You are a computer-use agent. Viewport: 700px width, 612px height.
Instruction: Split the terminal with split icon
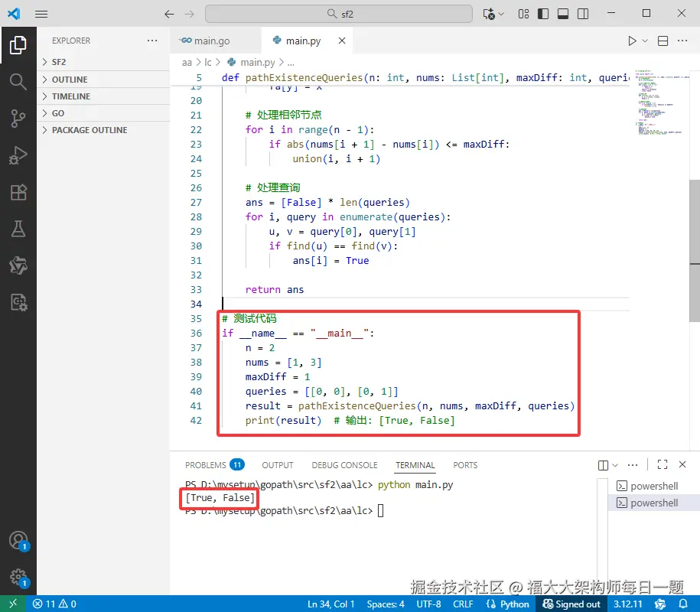tap(603, 465)
